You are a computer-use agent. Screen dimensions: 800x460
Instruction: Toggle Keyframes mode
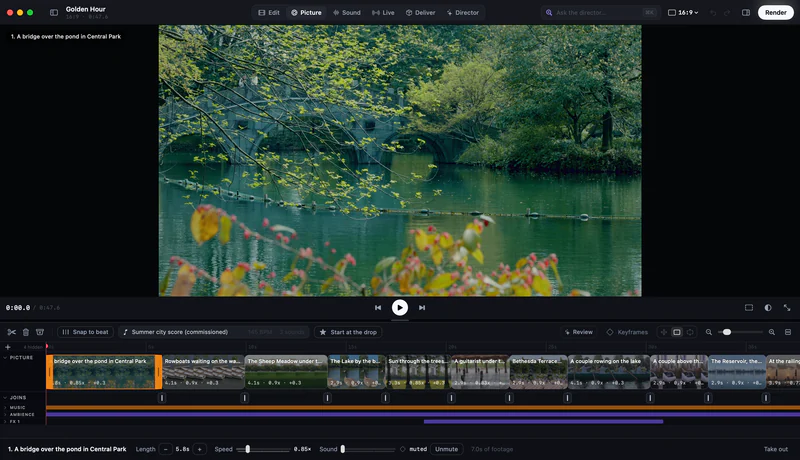point(627,332)
